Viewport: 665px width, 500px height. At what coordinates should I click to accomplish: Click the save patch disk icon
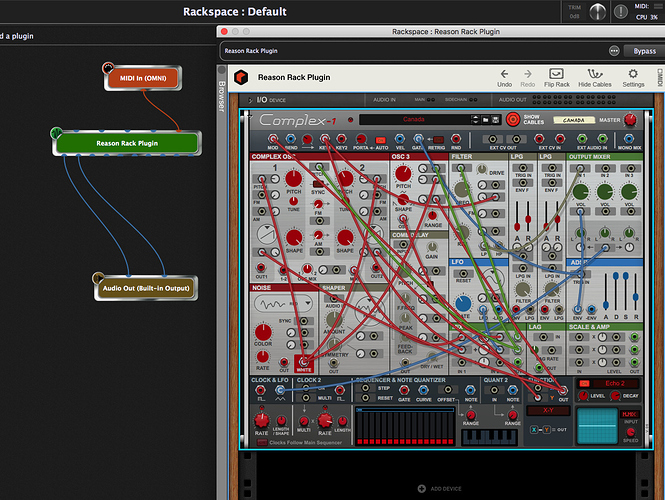[x=495, y=120]
